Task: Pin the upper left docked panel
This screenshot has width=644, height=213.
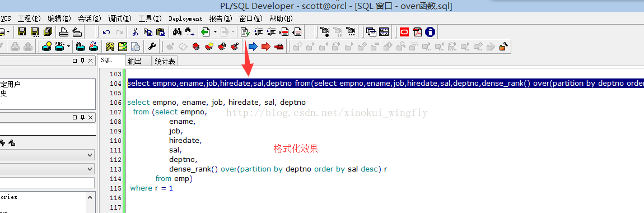Action: point(82,61)
